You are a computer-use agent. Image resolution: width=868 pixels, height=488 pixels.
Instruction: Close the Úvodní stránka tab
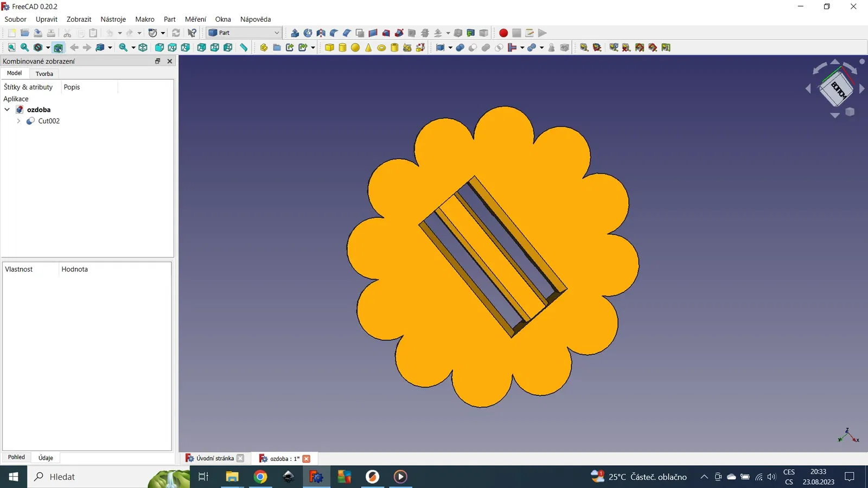click(240, 458)
